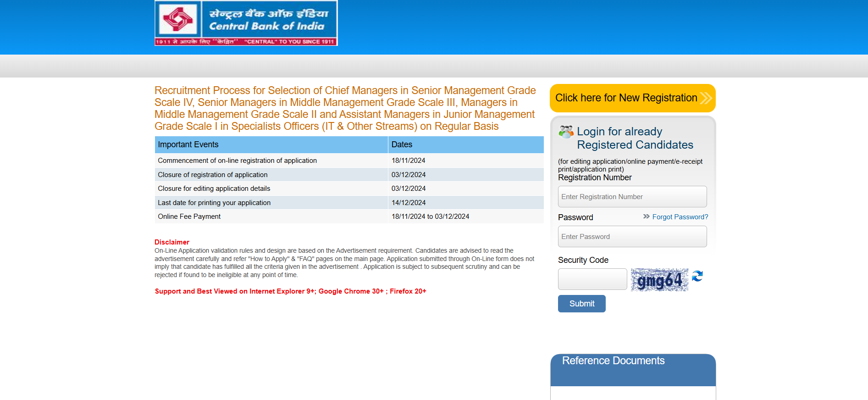Select 'Commencement of on-line registration of application' row
The width and height of the screenshot is (868, 400).
349,161
